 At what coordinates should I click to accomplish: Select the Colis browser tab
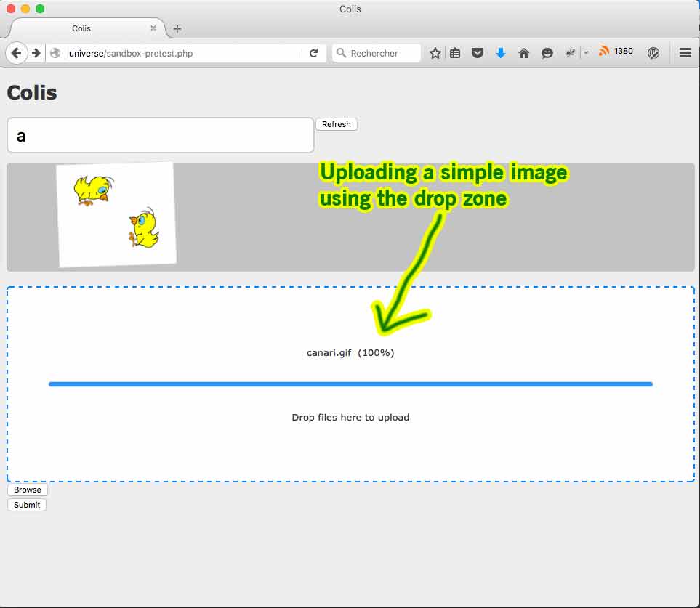tap(81, 28)
